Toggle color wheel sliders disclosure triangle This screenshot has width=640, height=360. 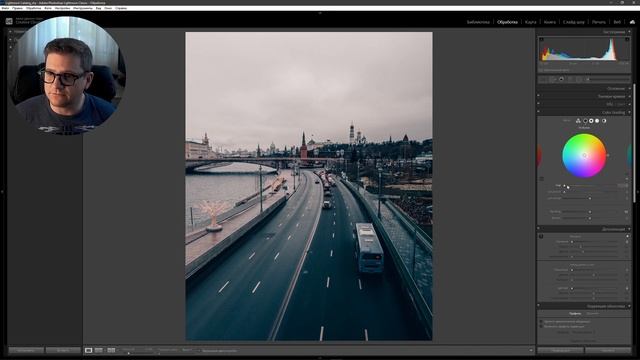coord(627,179)
